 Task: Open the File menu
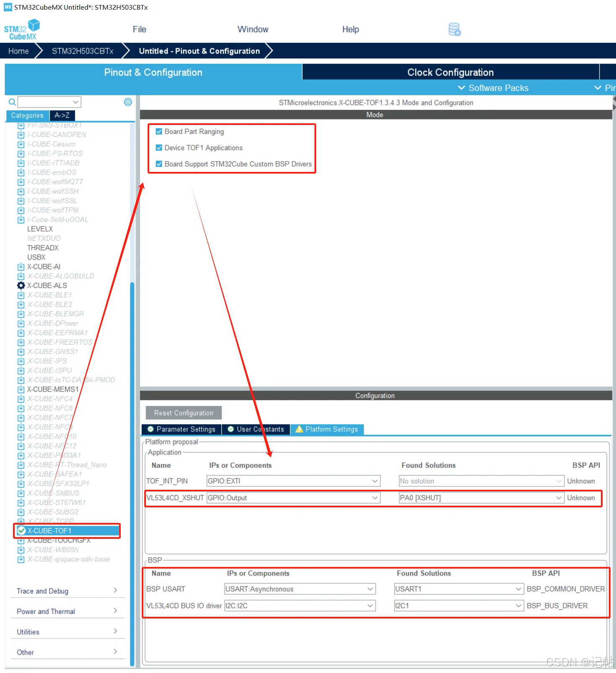pos(139,29)
